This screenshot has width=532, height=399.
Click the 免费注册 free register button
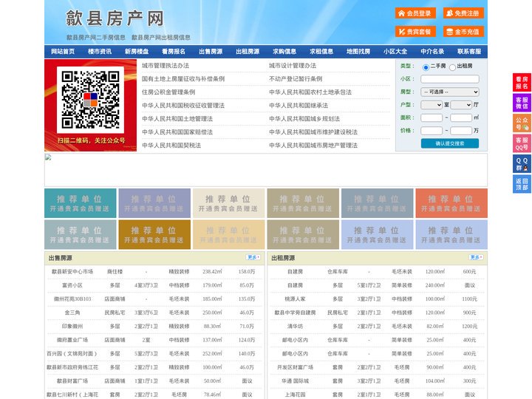pyautogui.click(x=463, y=13)
